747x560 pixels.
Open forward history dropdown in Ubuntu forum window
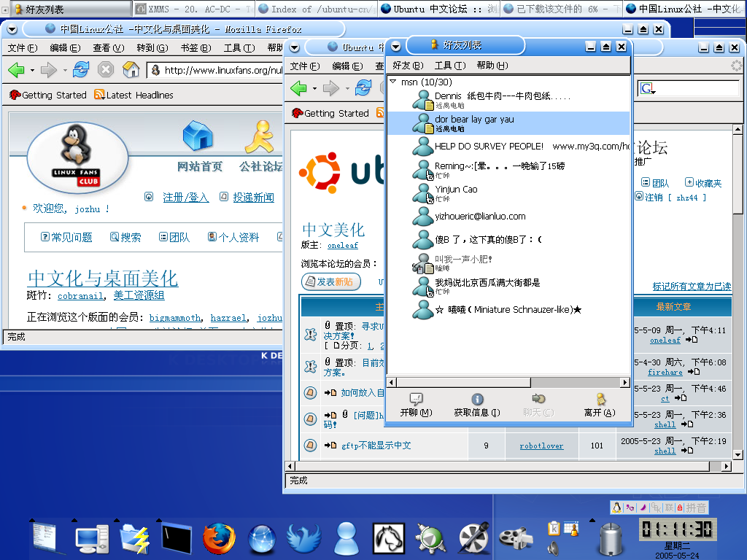[347, 88]
